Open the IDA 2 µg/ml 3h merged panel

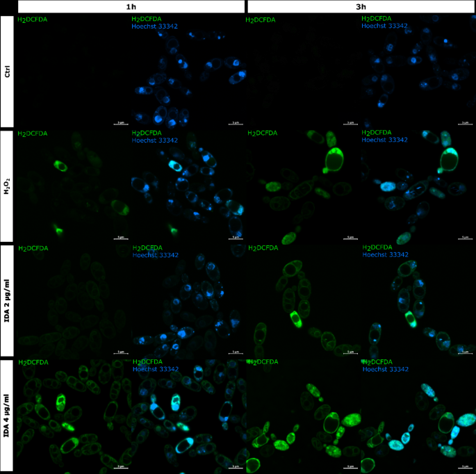coord(418,301)
